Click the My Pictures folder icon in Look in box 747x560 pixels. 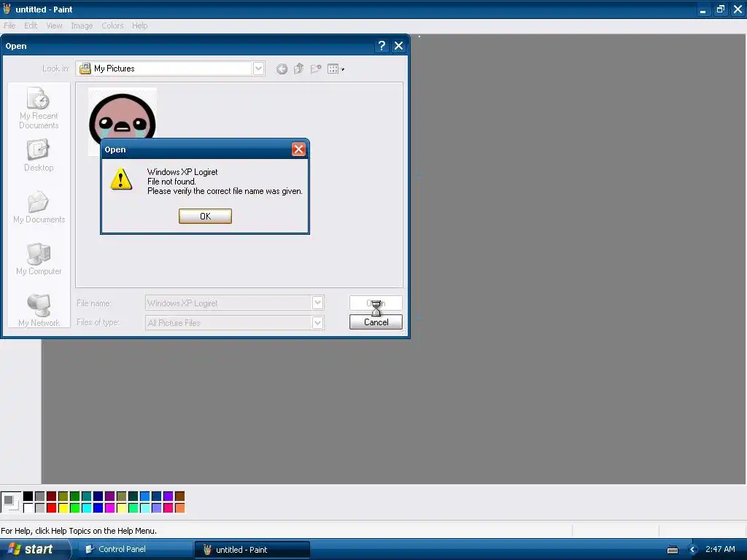point(85,69)
